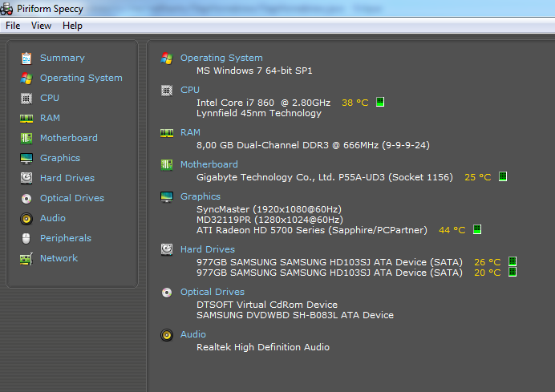Screen dimensions: 555x392
Task: Click the Graphics monitor icon in sidebar
Action: [x=26, y=158]
